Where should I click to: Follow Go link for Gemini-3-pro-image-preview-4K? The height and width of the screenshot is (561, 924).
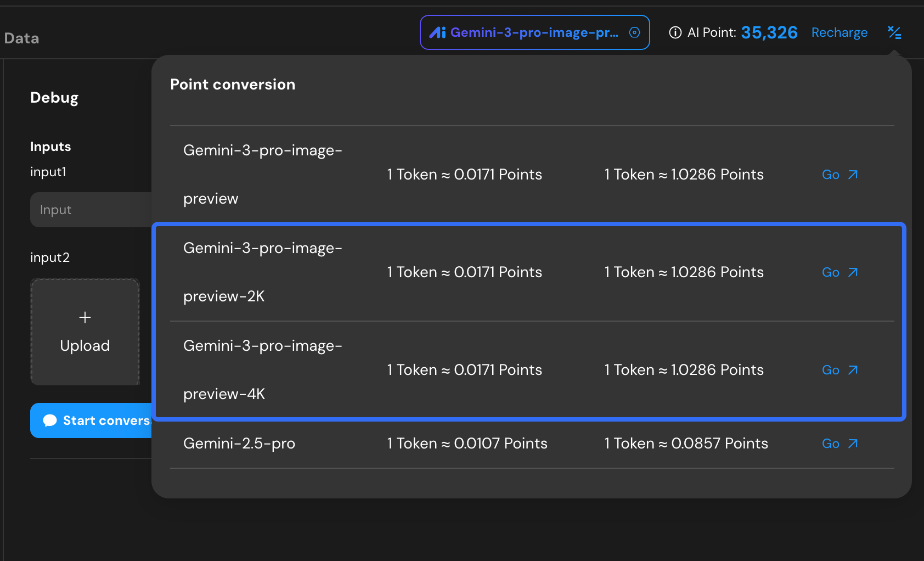click(x=831, y=371)
